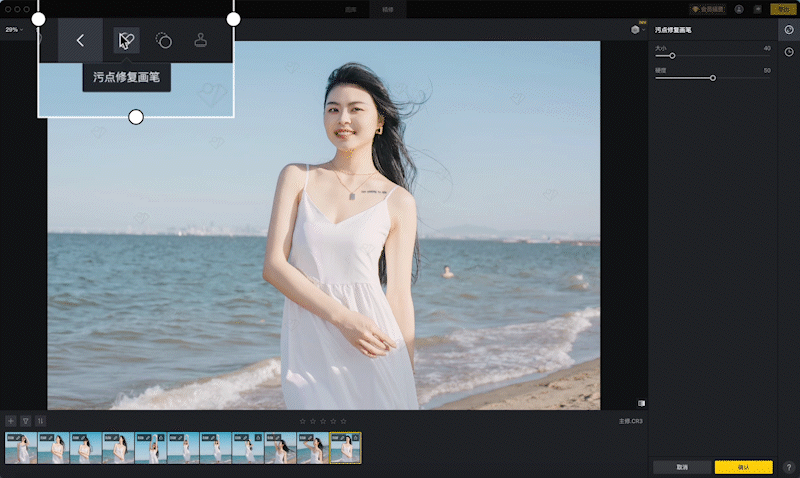Viewport: 800px width, 478px height.
Task: Click the 取消 cancel button
Action: click(x=682, y=467)
